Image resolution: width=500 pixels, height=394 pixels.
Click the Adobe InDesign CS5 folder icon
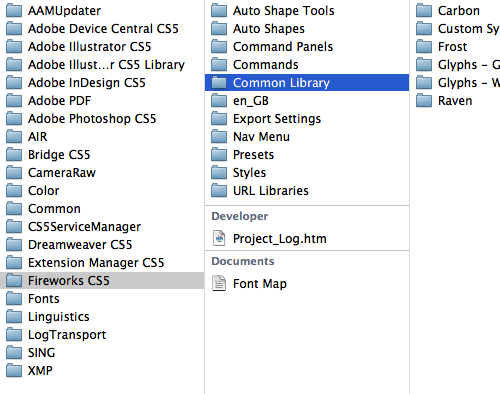(x=14, y=83)
